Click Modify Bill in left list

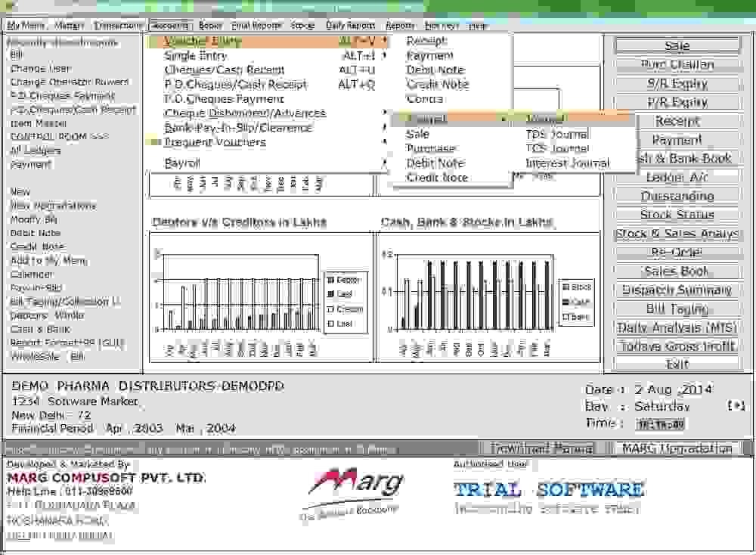pos(34,219)
